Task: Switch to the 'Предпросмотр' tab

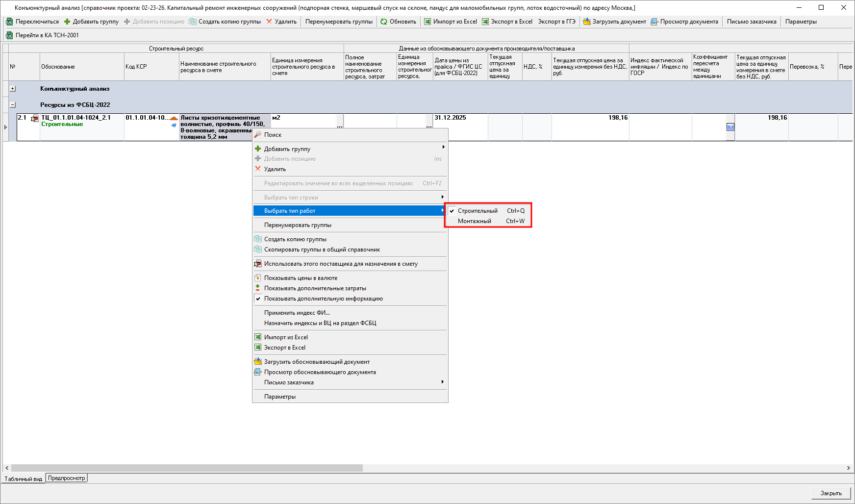Action: click(67, 478)
